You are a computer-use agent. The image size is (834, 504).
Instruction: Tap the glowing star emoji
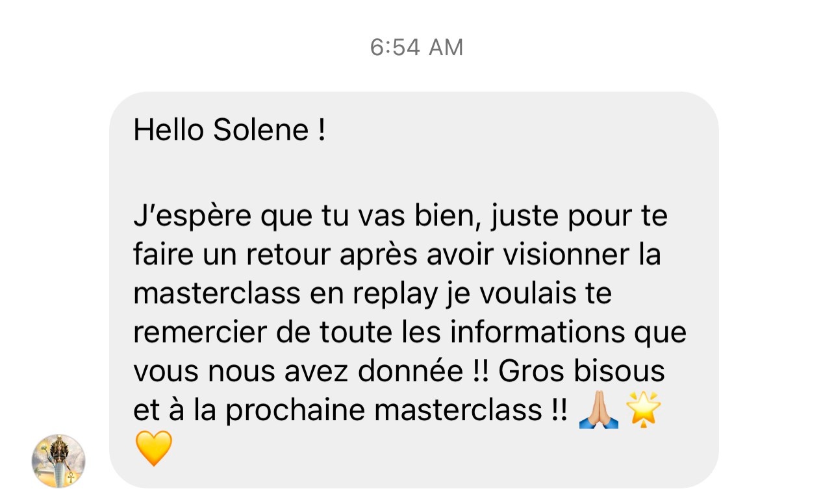pos(643,410)
